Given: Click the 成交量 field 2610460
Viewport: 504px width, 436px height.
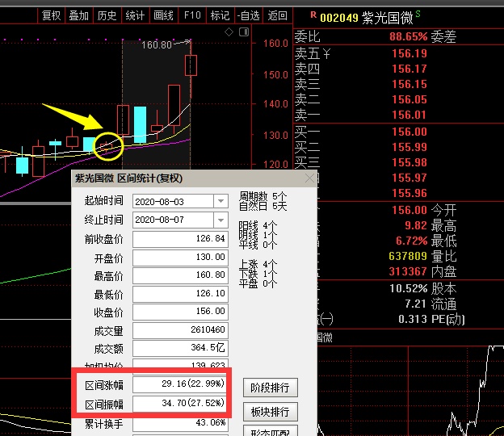Looking at the screenshot, I should (x=180, y=330).
